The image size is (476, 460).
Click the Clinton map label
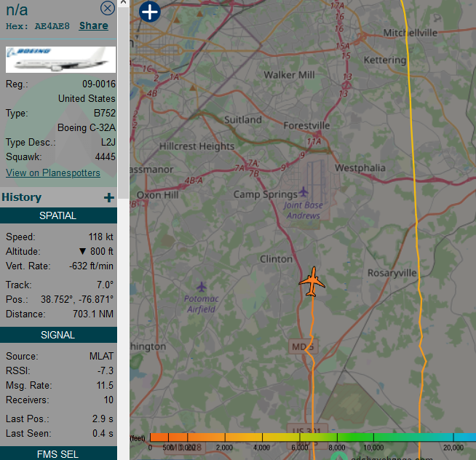click(x=277, y=259)
